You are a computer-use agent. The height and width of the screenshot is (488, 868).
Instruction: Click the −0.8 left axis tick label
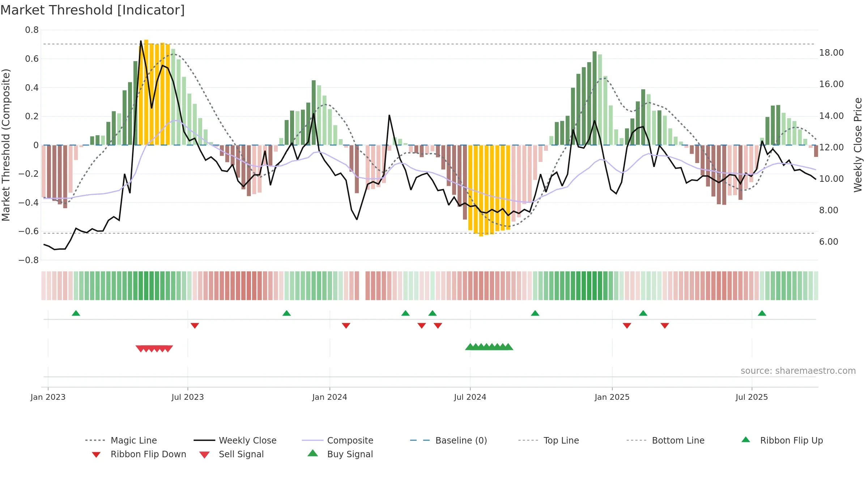[x=28, y=260]
